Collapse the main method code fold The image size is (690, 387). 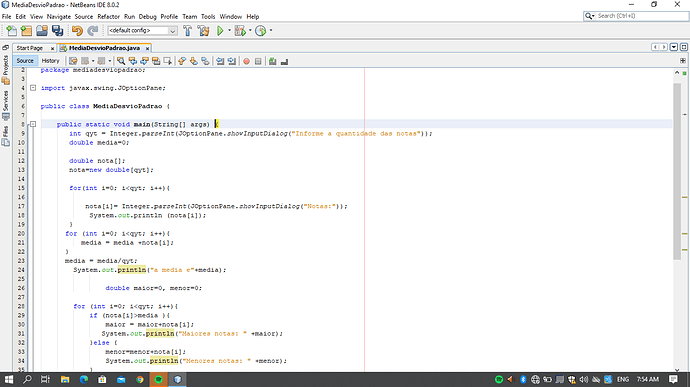pos(33,124)
